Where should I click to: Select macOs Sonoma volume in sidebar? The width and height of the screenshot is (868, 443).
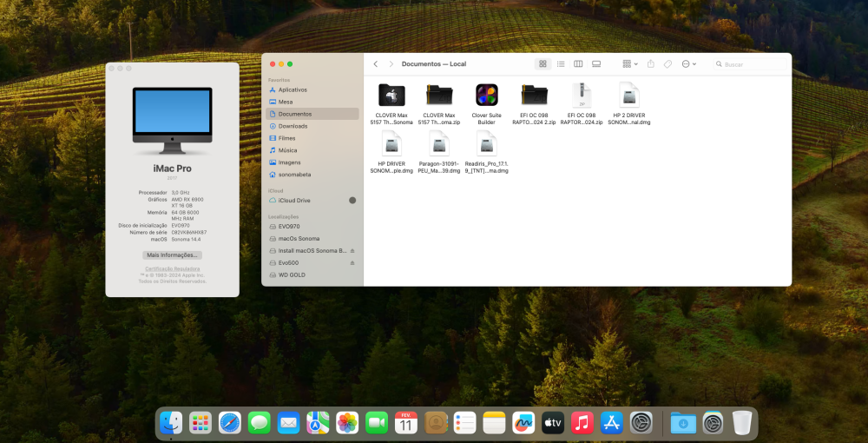(x=312, y=239)
